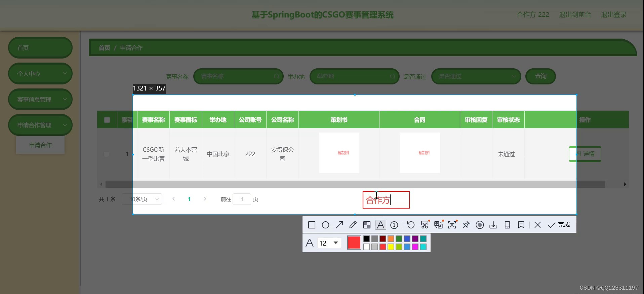Screen dimensions: 644x294
Task: Click the 赛事名称 search input
Action: pos(238,76)
